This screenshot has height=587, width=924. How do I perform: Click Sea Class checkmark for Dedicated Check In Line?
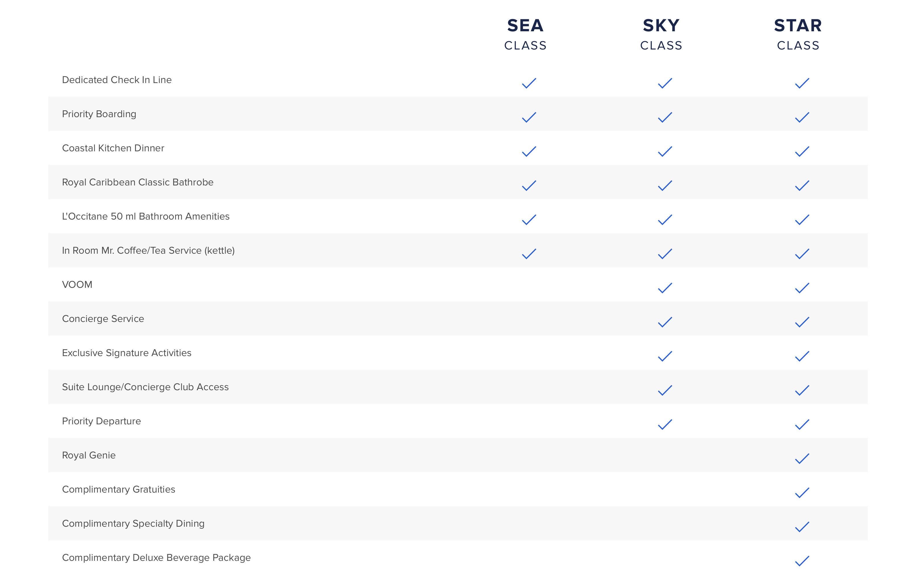529,83
